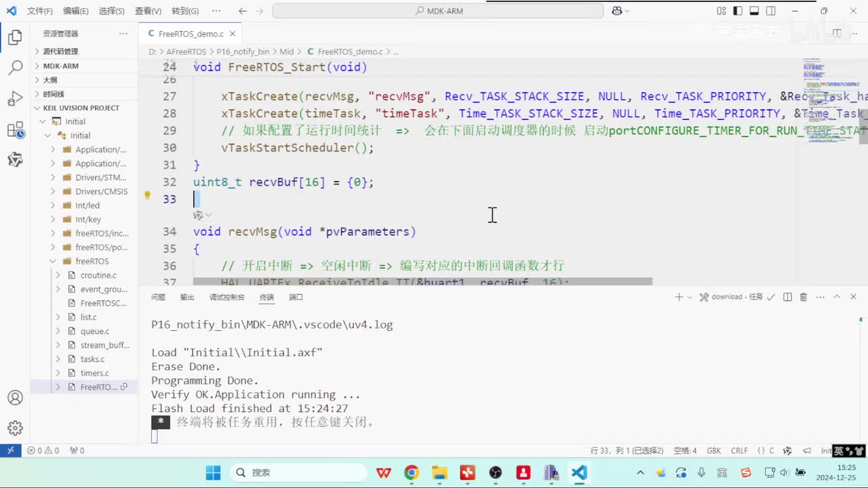Click the Copilot icon in the title bar
Viewport: 868px width, 488px height.
point(617,11)
